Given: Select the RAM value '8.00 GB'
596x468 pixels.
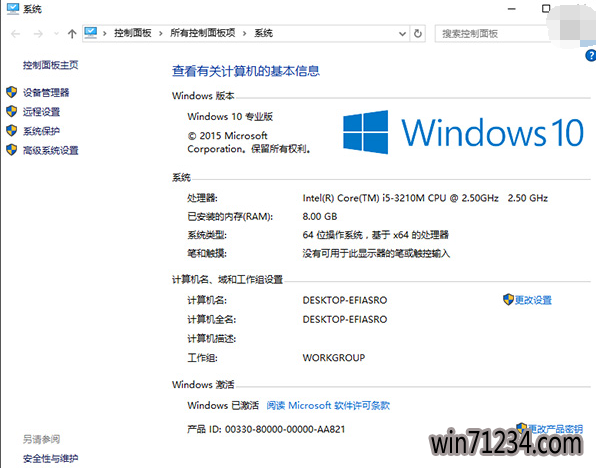Looking at the screenshot, I should (x=320, y=217).
